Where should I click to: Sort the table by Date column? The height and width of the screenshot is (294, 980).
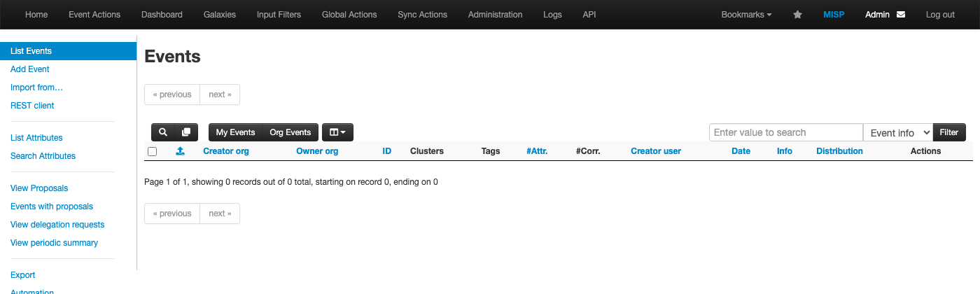741,151
